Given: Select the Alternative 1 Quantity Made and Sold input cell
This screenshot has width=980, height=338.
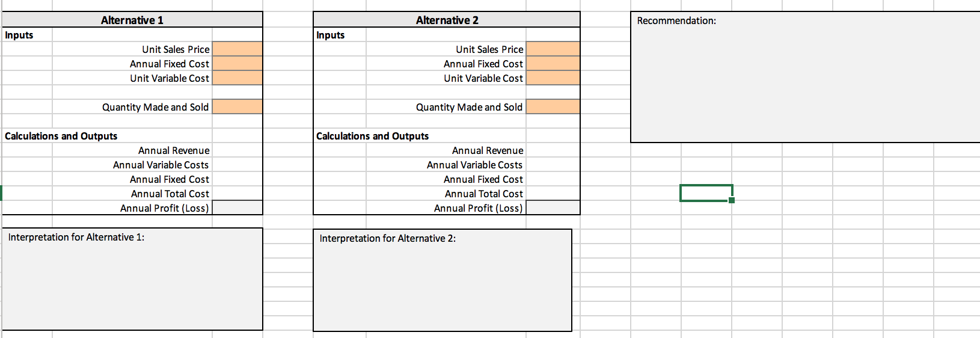Looking at the screenshot, I should (x=237, y=106).
